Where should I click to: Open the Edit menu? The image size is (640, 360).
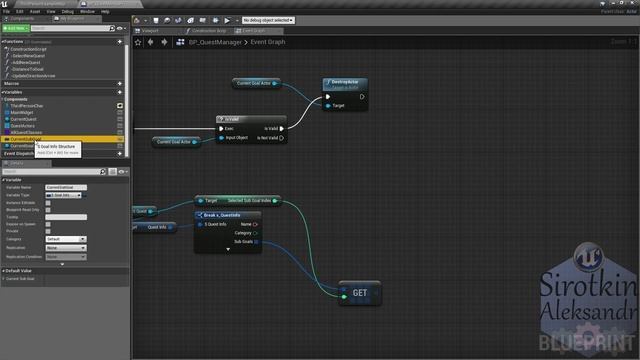(20, 11)
